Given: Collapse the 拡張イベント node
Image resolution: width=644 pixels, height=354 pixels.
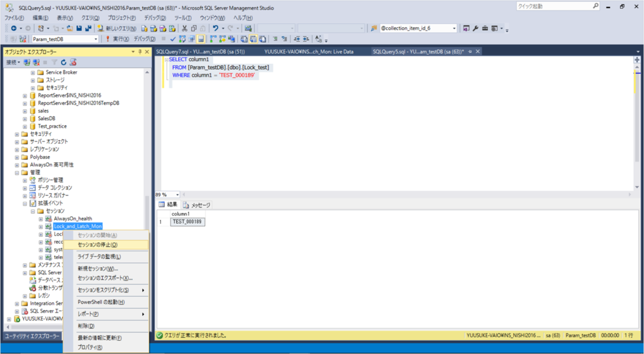Looking at the screenshot, I should coord(25,203).
